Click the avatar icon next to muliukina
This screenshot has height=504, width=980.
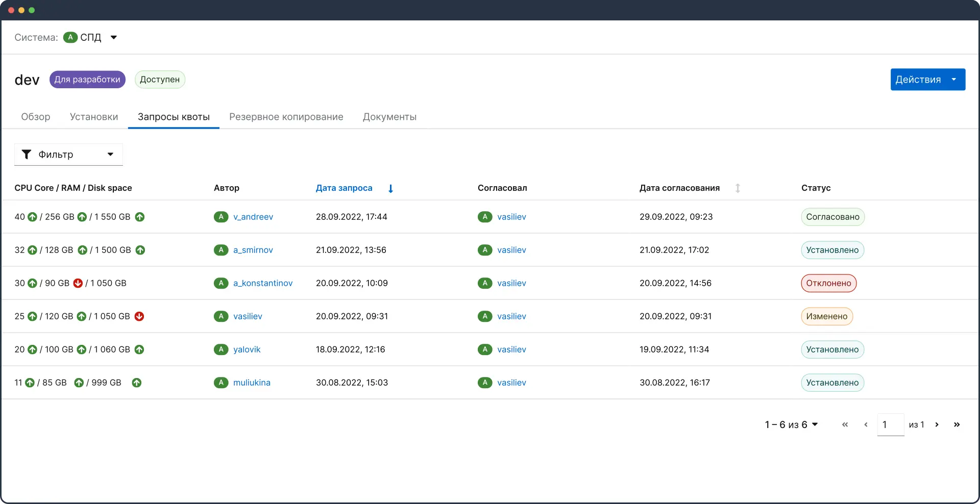(221, 383)
